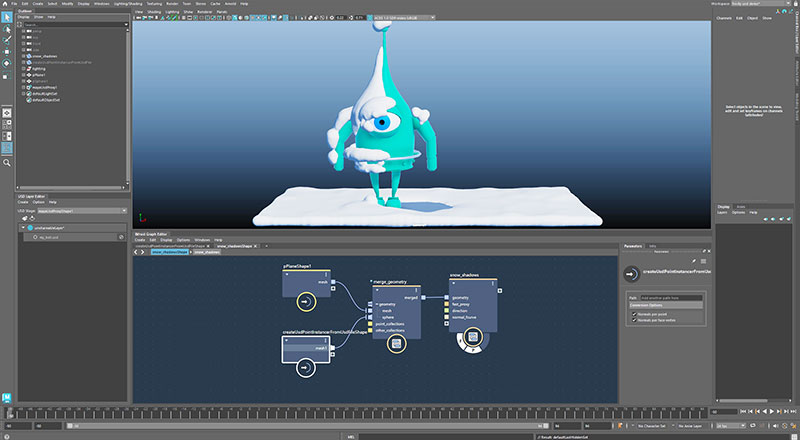800x440 pixels.
Task: Open the Arnold menu
Action: pos(230,4)
